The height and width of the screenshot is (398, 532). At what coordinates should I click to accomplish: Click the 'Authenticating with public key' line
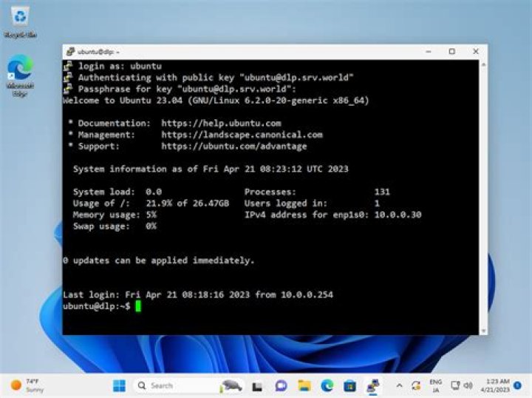tap(216, 78)
